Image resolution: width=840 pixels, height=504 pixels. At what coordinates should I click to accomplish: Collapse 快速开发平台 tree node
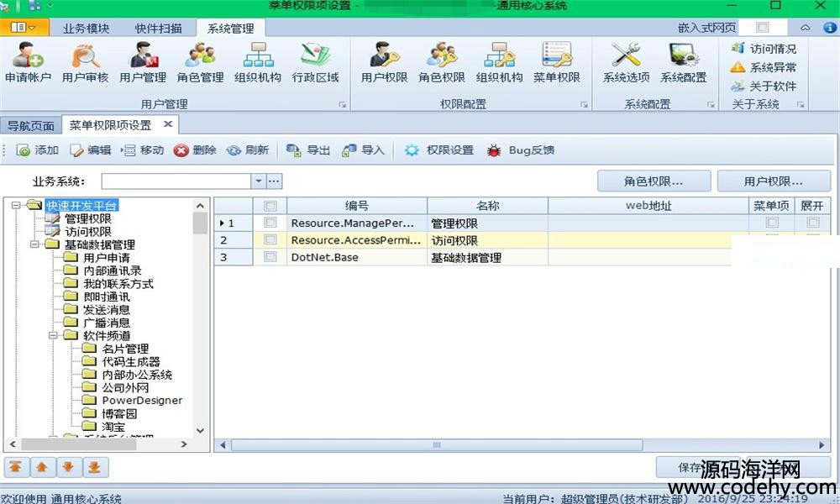coord(17,205)
